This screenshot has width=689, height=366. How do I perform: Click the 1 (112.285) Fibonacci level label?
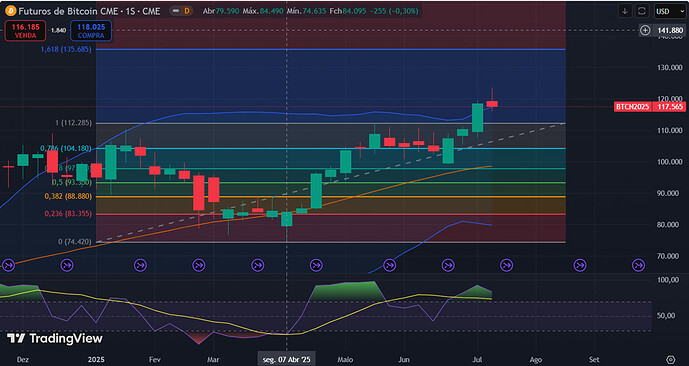(x=74, y=123)
